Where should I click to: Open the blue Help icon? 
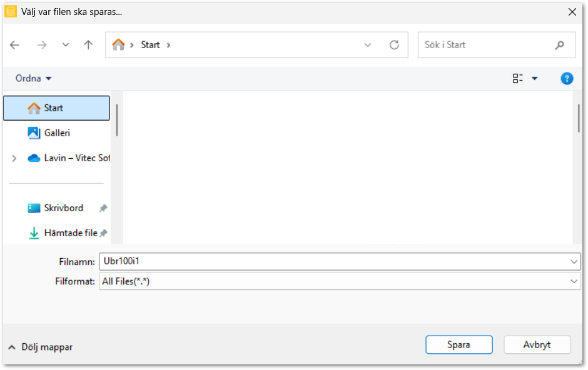click(567, 78)
